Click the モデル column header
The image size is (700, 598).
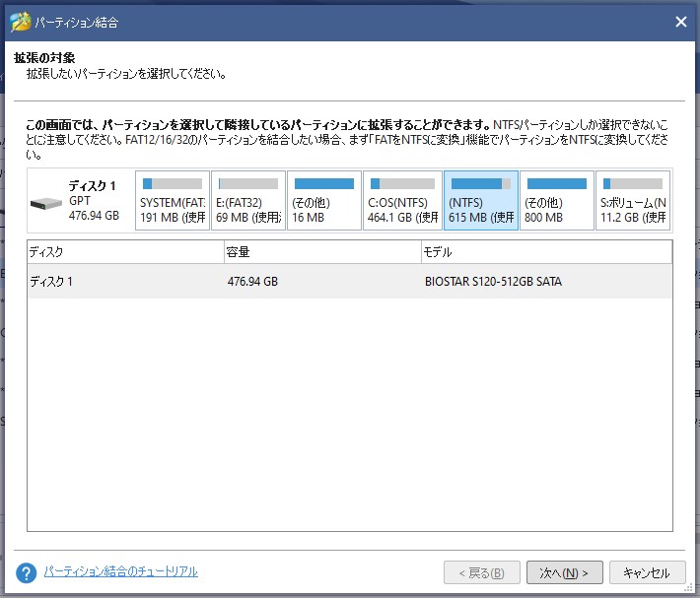pyautogui.click(x=545, y=252)
